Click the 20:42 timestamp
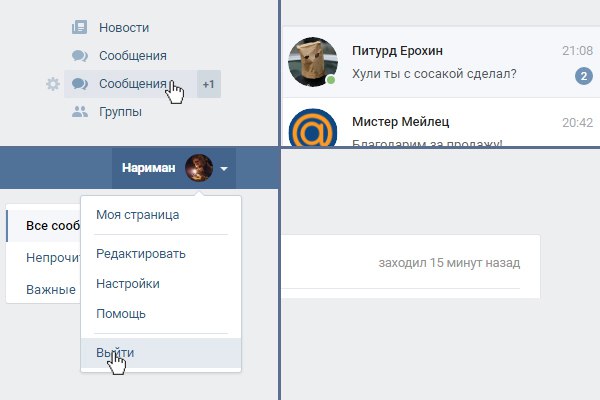The height and width of the screenshot is (400, 600). tap(577, 122)
